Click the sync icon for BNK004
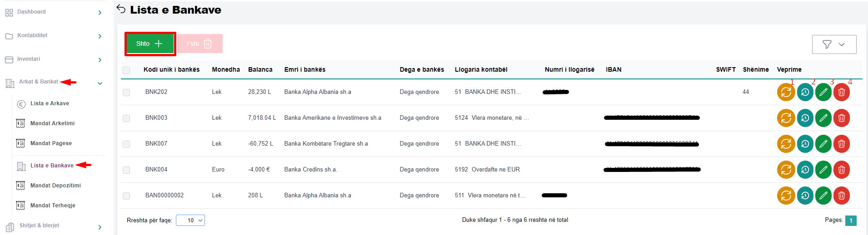 pos(786,170)
